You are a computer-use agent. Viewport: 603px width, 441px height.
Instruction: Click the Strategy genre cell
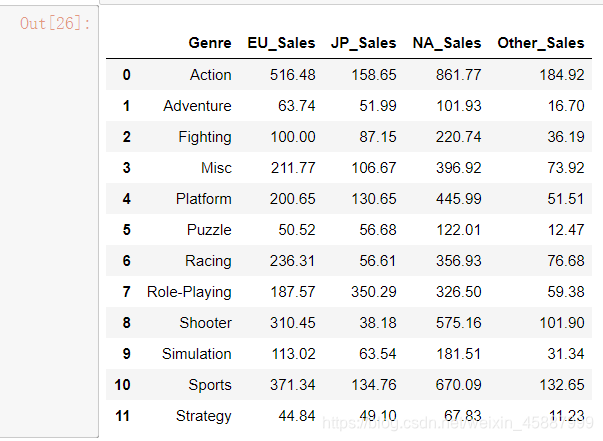coord(203,416)
